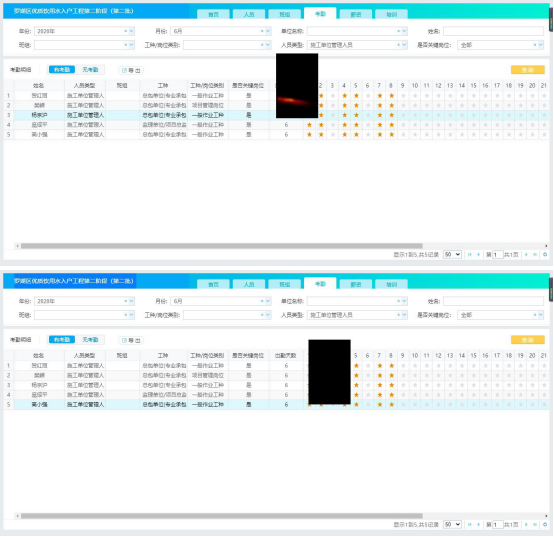Focus page number box in upper pager
This screenshot has height=537, width=554.
pyautogui.click(x=497, y=254)
